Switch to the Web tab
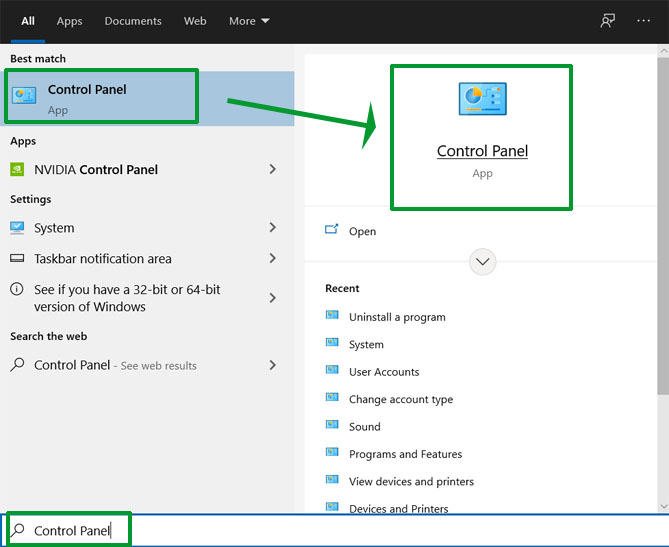Image resolution: width=669 pixels, height=547 pixels. 195,21
